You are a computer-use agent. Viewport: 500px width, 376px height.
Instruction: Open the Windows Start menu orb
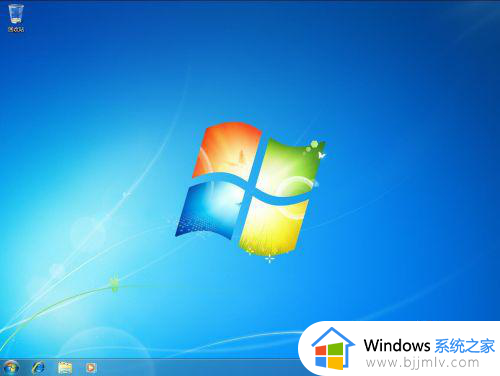pyautogui.click(x=11, y=368)
